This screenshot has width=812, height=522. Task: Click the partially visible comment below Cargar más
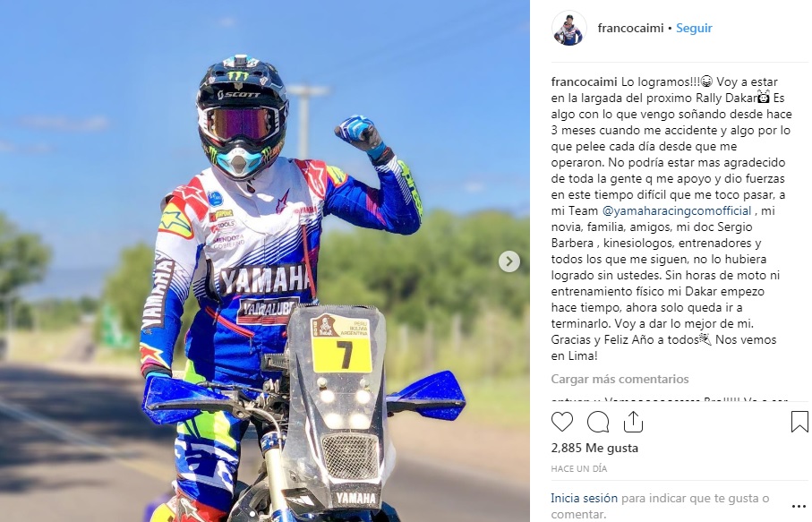coord(669,401)
